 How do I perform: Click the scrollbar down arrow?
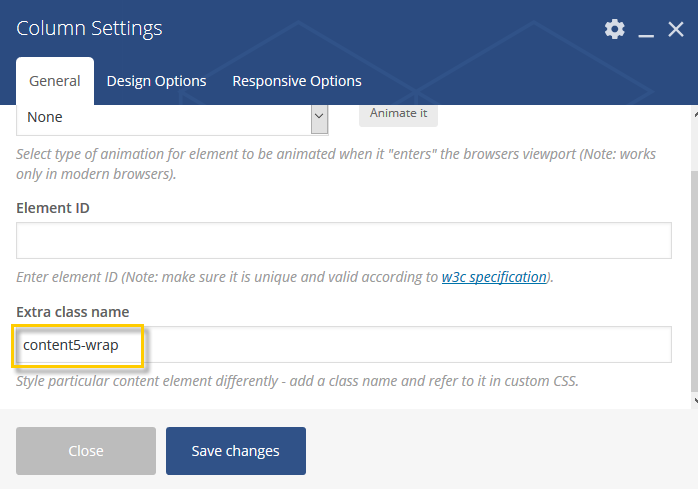pyautogui.click(x=695, y=400)
